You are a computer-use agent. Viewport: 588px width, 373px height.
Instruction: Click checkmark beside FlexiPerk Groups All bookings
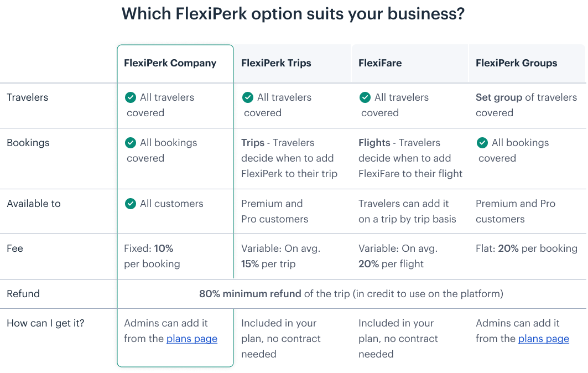click(x=482, y=143)
